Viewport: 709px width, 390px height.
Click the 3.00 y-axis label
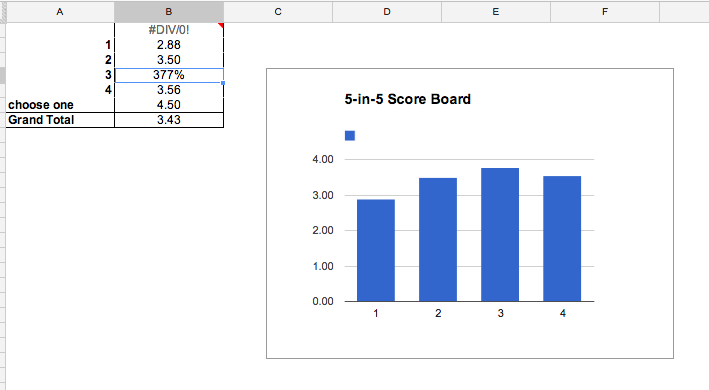tap(323, 196)
